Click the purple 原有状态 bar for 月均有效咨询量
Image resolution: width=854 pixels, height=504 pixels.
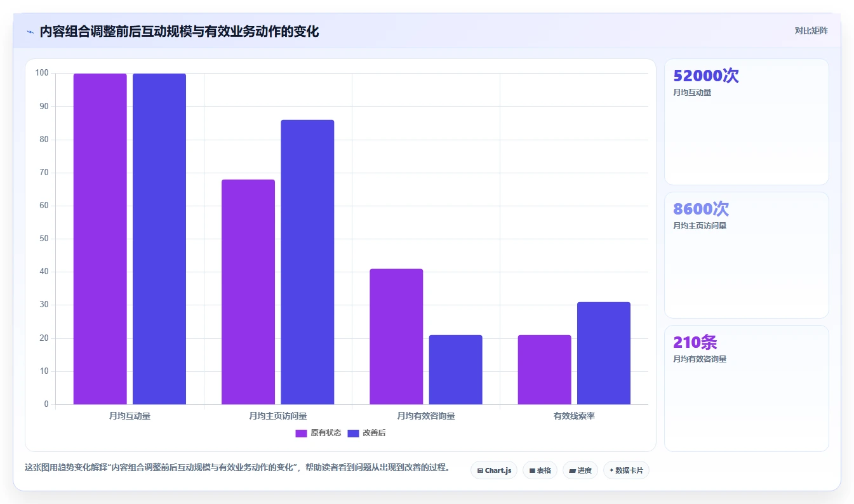(396, 336)
